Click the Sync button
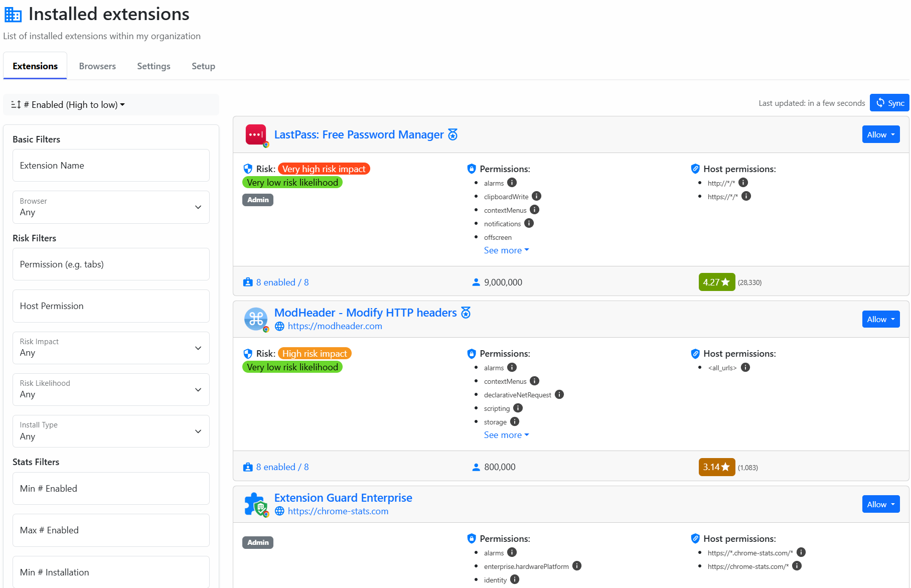Image resolution: width=911 pixels, height=588 pixels. [x=889, y=103]
